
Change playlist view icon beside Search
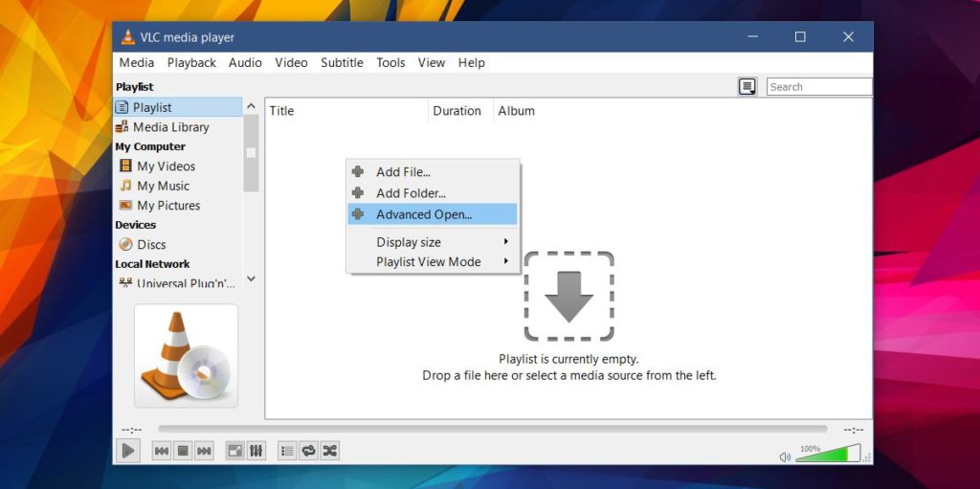coord(747,87)
